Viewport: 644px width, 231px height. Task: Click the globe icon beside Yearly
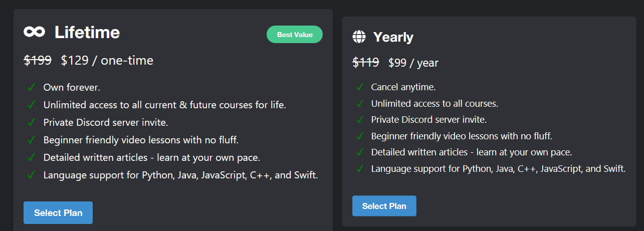point(359,37)
